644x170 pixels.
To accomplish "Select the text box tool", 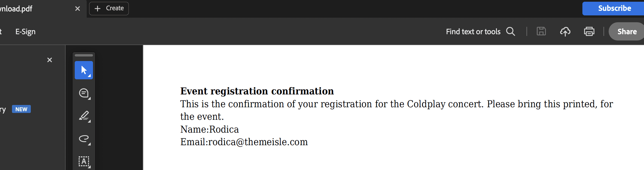I will coord(84,161).
